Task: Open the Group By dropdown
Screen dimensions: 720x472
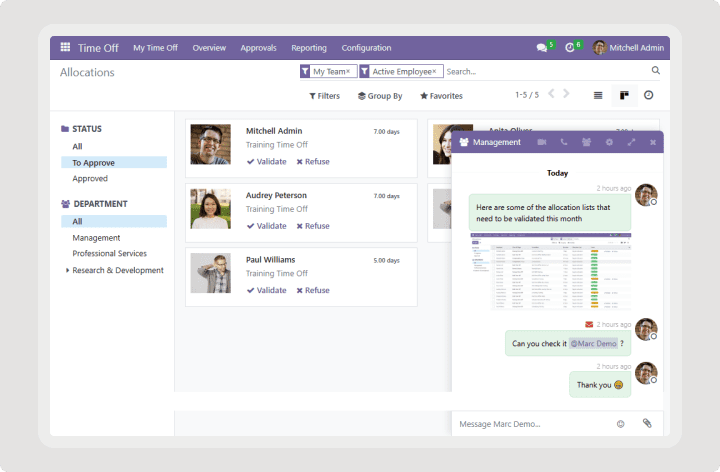Action: pyautogui.click(x=380, y=96)
